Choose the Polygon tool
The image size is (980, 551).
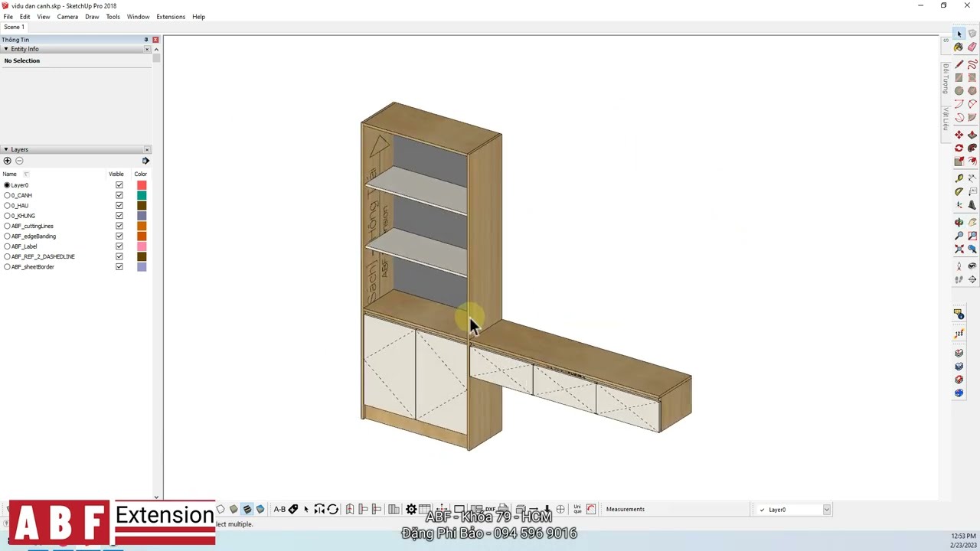[x=972, y=90]
